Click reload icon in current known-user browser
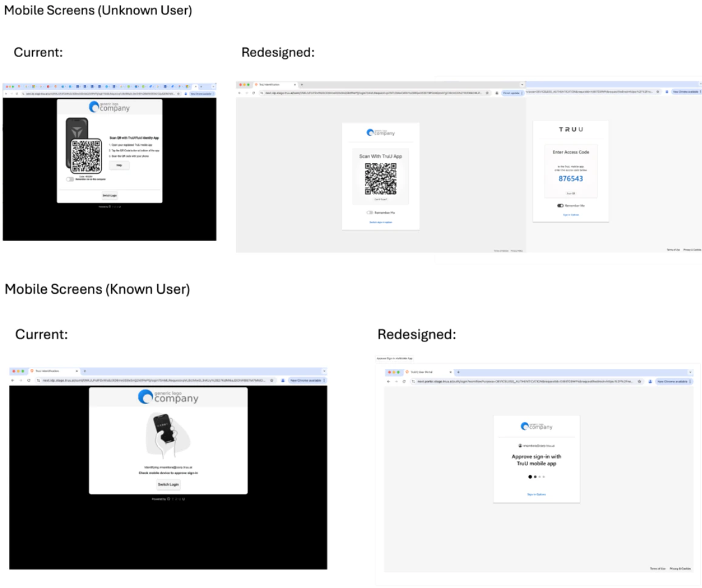 point(29,380)
